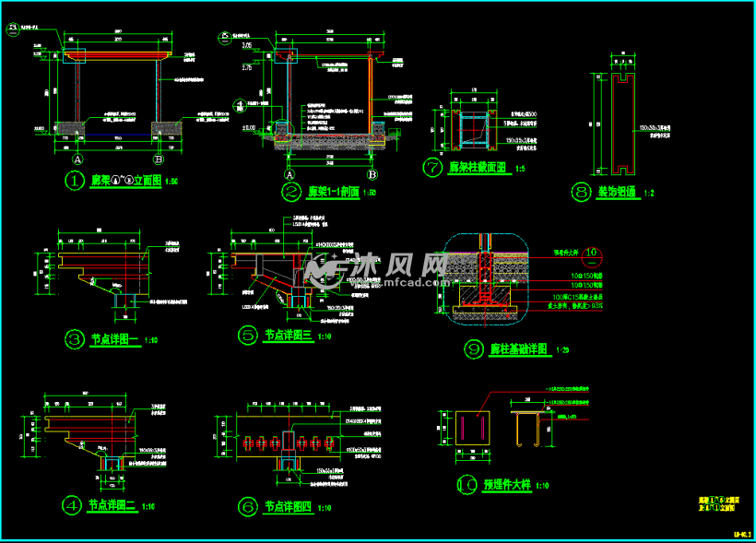Select grid bubble A under elevation drawing
The width and height of the screenshot is (756, 543).
[x=77, y=159]
